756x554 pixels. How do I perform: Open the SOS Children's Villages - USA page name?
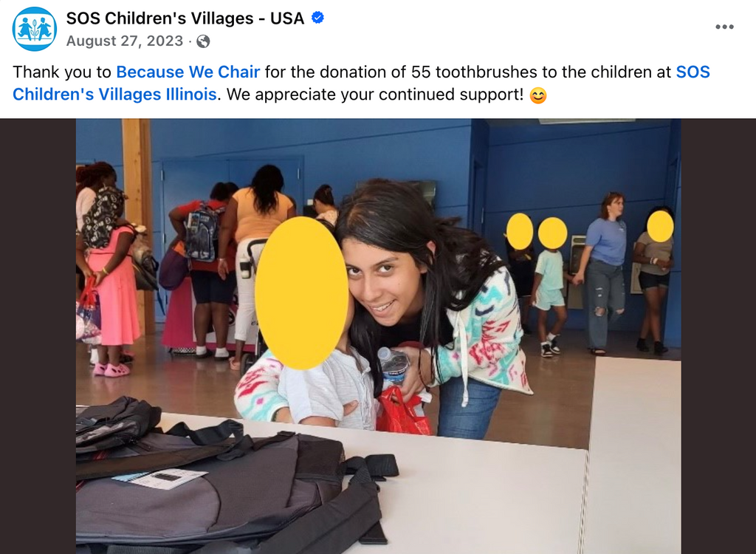click(185, 18)
